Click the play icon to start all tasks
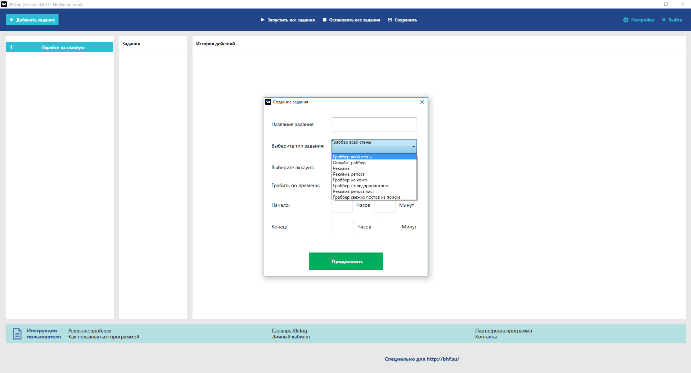The height and width of the screenshot is (373, 691). (x=262, y=20)
